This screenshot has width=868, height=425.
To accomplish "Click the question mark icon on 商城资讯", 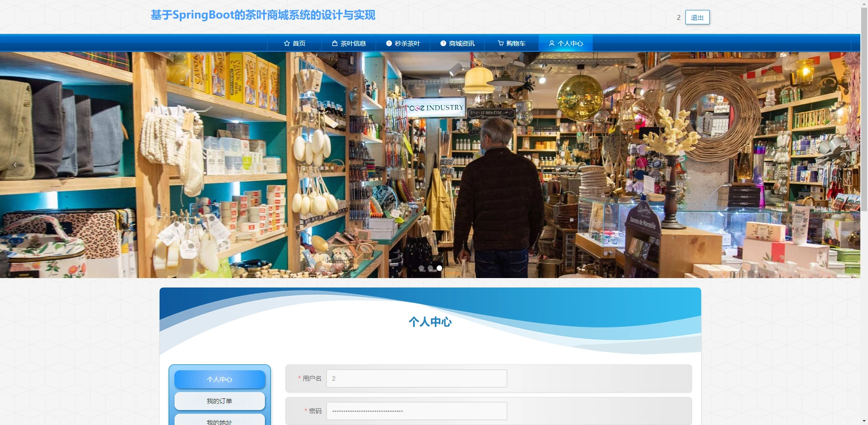I will [x=443, y=43].
